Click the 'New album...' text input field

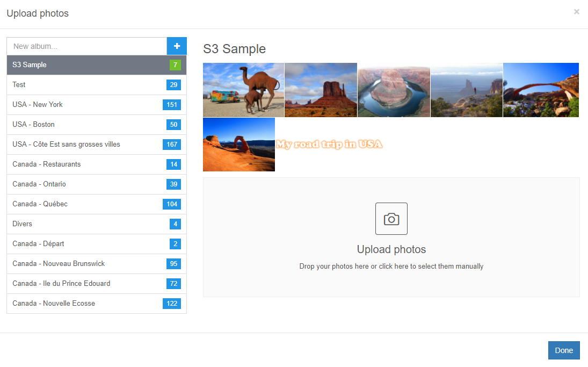86,46
